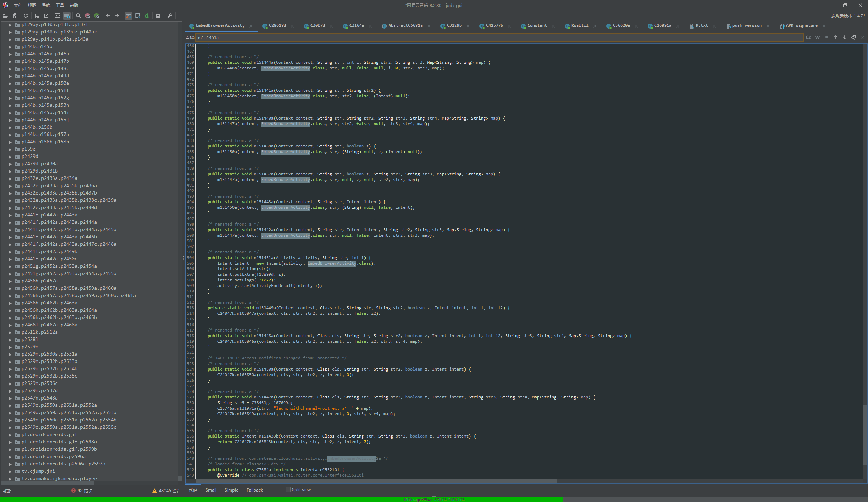Click the Reload files icon
The width and height of the screenshot is (868, 502).
click(26, 16)
